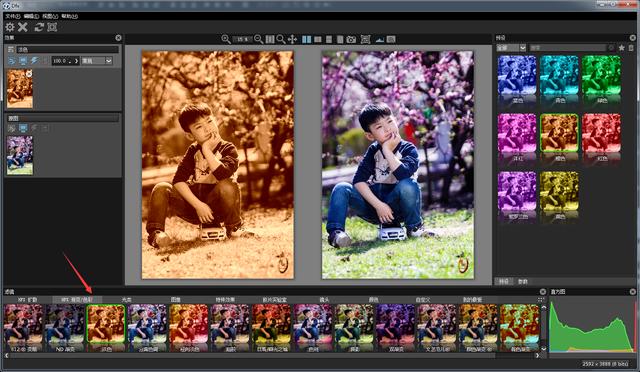Image resolution: width=640 pixels, height=372 pixels.
Task: Click the histogram mountain icon in viewer toolbar
Action: (380, 40)
